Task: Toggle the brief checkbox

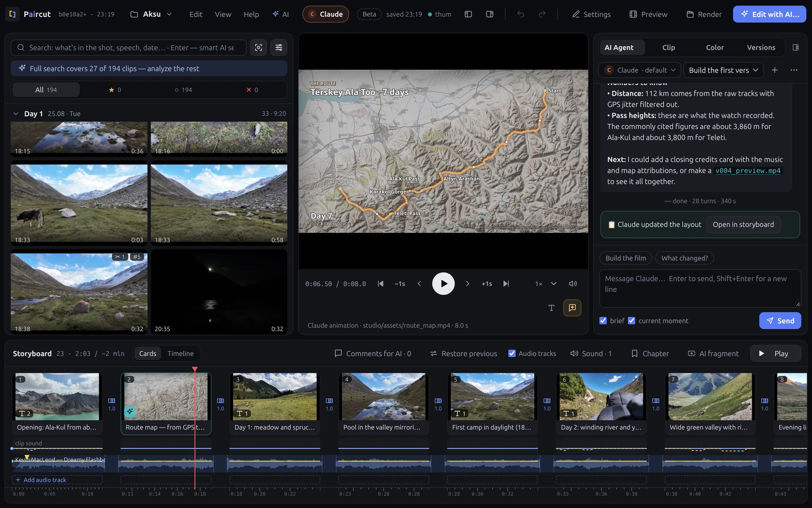Action: [x=603, y=321]
